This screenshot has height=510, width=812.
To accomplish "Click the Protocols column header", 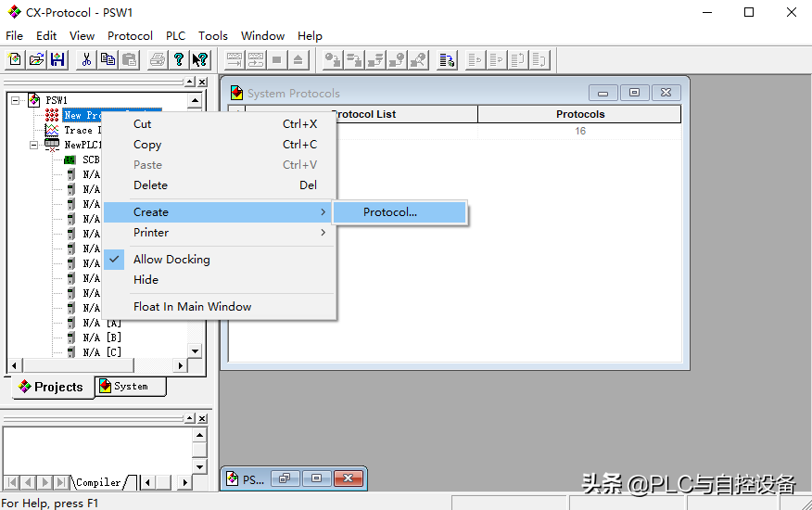I will point(579,114).
